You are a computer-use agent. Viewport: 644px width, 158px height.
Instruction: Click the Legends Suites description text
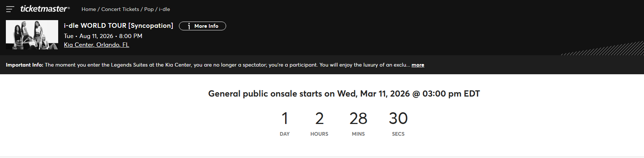(x=226, y=65)
